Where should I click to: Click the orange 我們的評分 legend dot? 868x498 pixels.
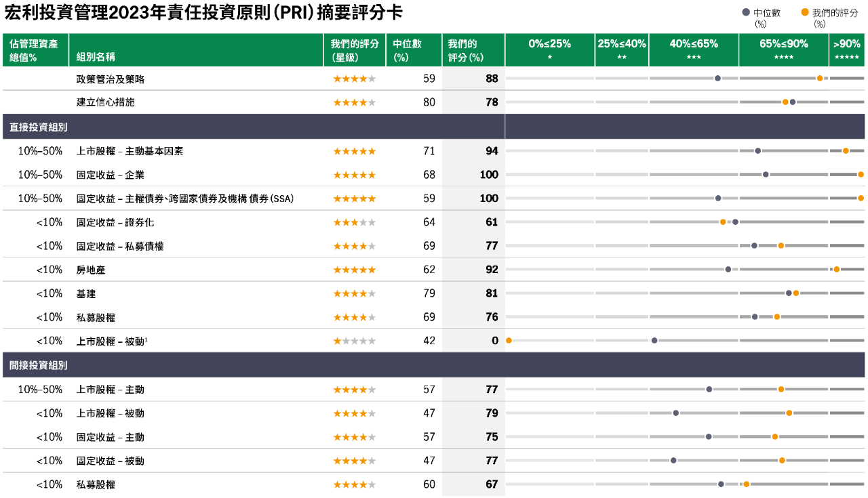point(805,12)
